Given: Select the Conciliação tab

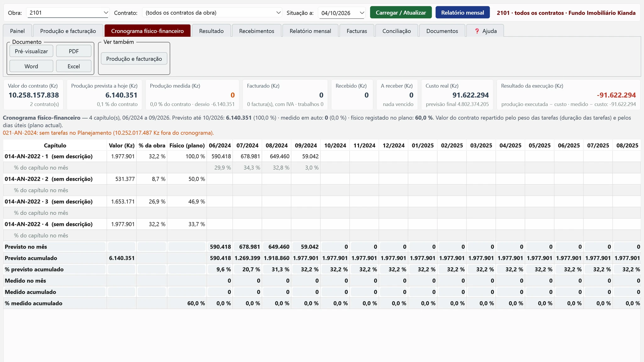Looking at the screenshot, I should [397, 31].
